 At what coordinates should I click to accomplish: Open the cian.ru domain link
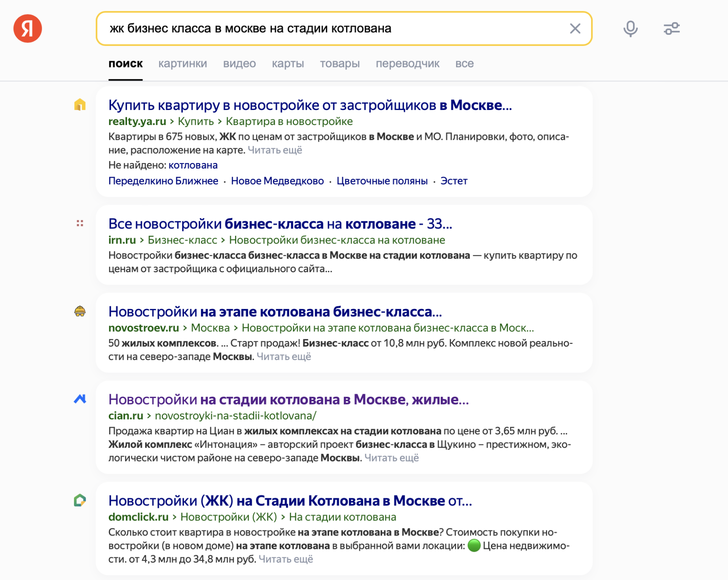point(125,415)
